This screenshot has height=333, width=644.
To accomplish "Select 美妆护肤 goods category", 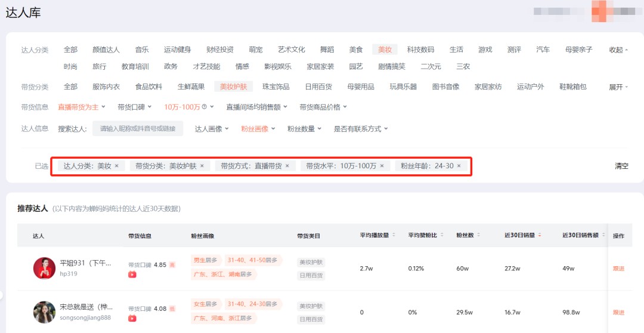I will (234, 87).
